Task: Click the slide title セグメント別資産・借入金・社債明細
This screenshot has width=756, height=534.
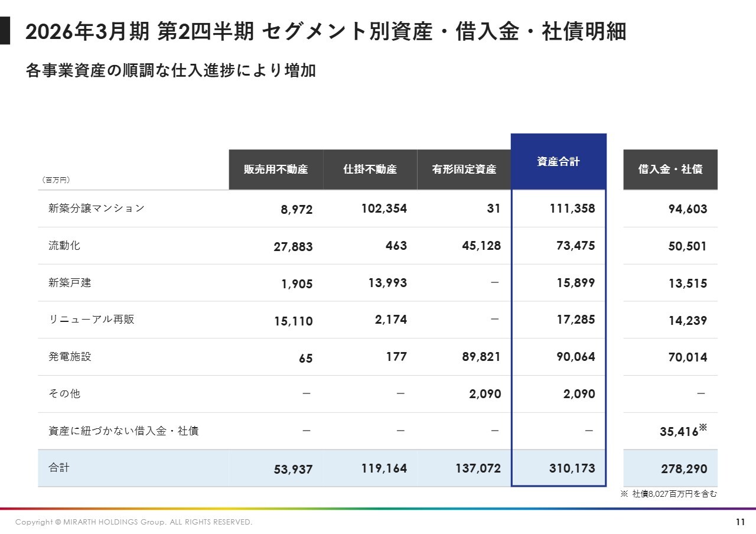Action: [x=325, y=32]
